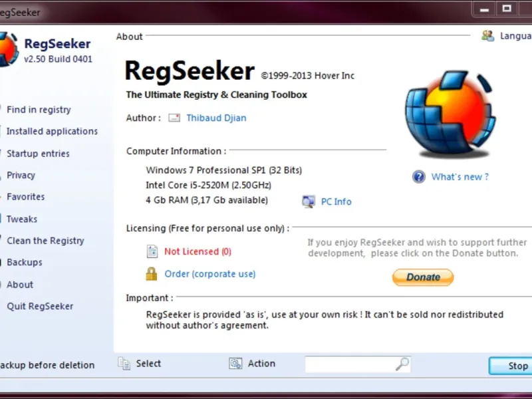Click the license document icon
Viewport: 532px width, 399px height.
(152, 251)
